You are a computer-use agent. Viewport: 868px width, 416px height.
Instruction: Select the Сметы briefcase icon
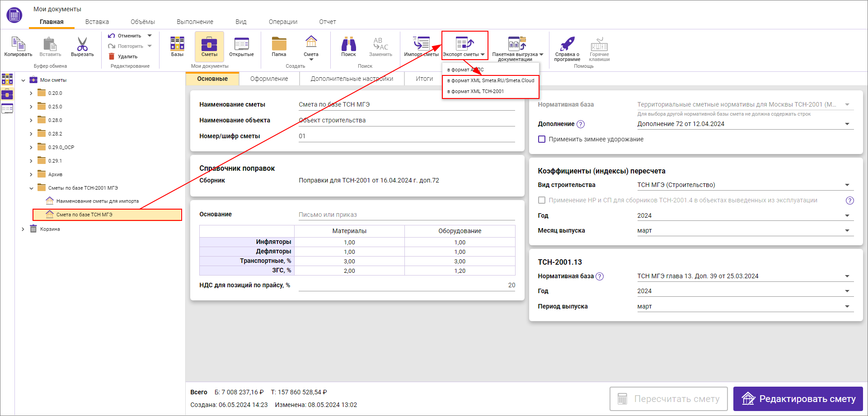pos(209,47)
